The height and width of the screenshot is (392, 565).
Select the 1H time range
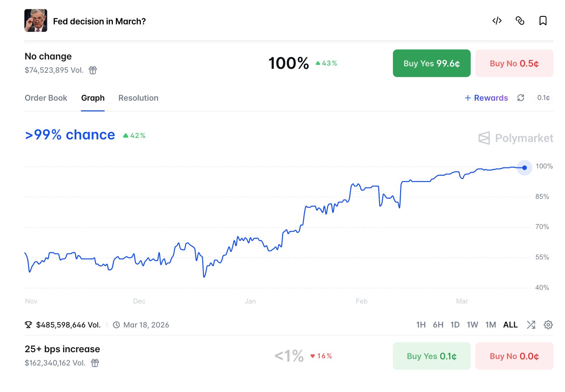coord(421,325)
